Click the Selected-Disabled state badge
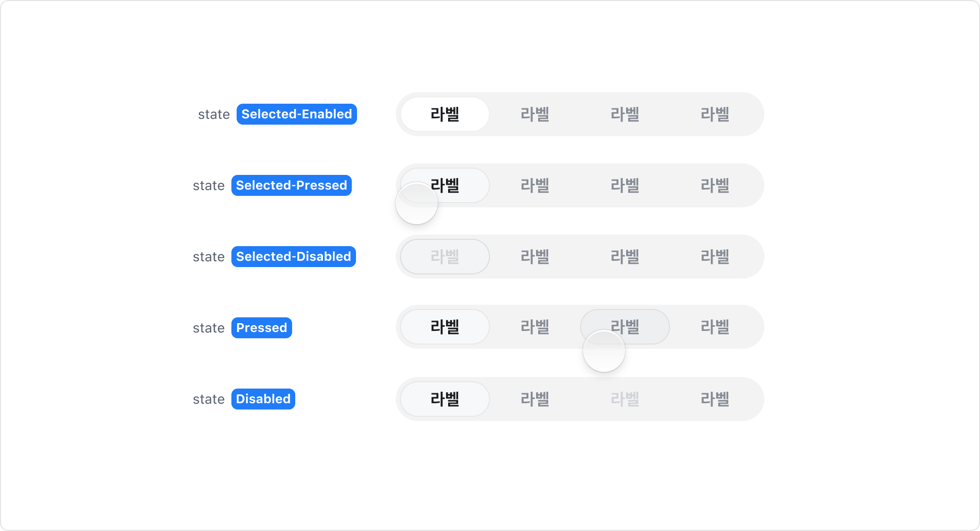This screenshot has height=531, width=980. pyautogui.click(x=293, y=257)
